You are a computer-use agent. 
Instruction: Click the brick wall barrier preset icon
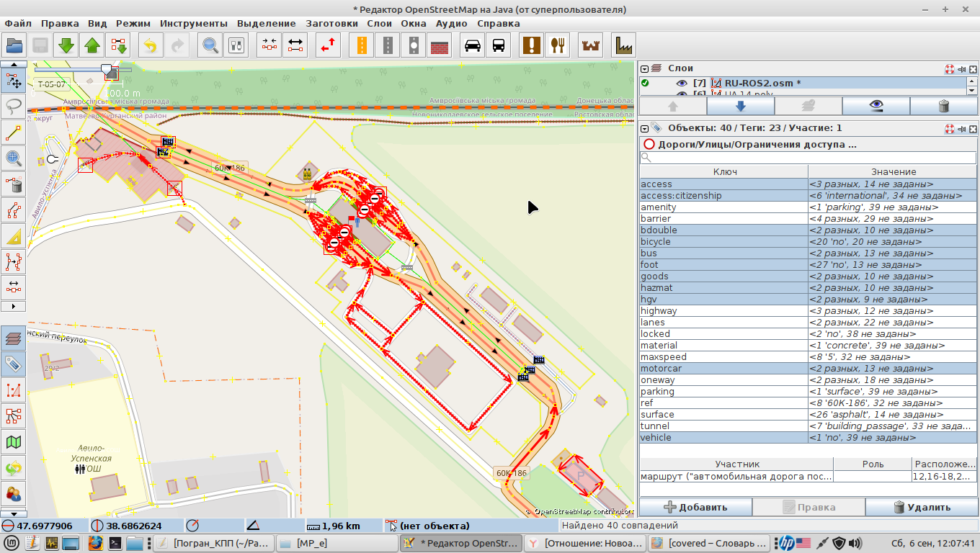[x=440, y=45]
